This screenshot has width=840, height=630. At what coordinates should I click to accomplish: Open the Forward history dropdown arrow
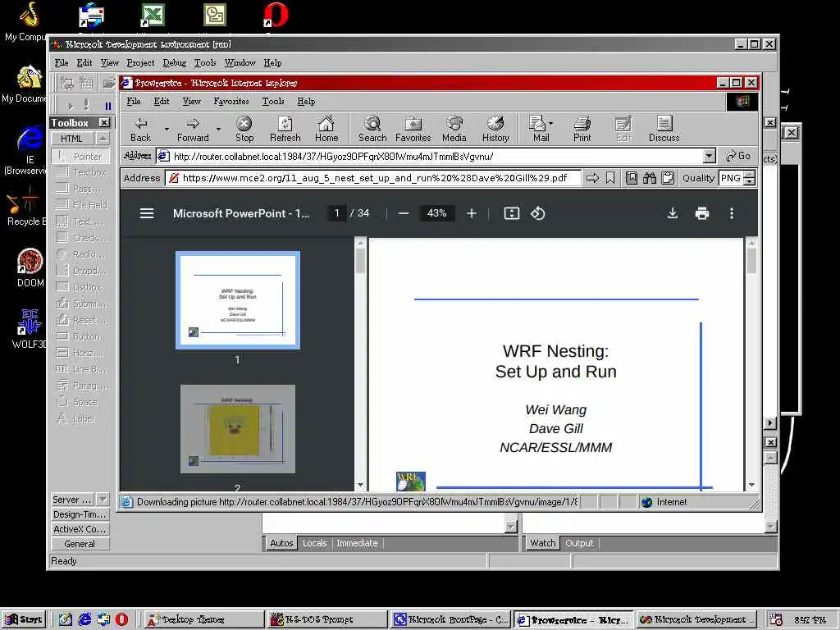218,129
